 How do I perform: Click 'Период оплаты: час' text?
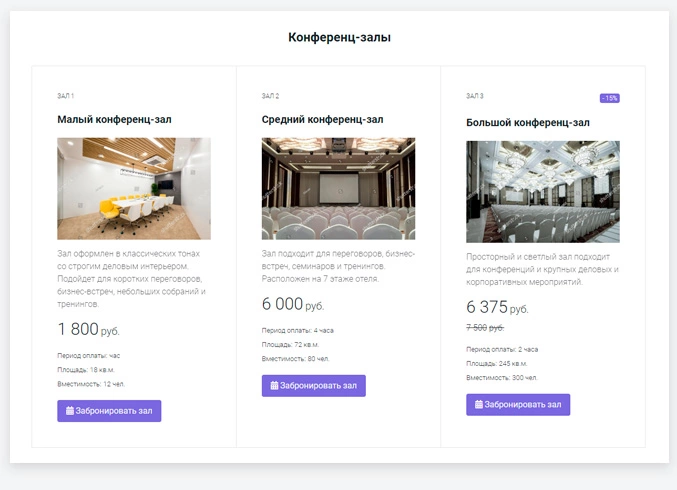(89, 356)
